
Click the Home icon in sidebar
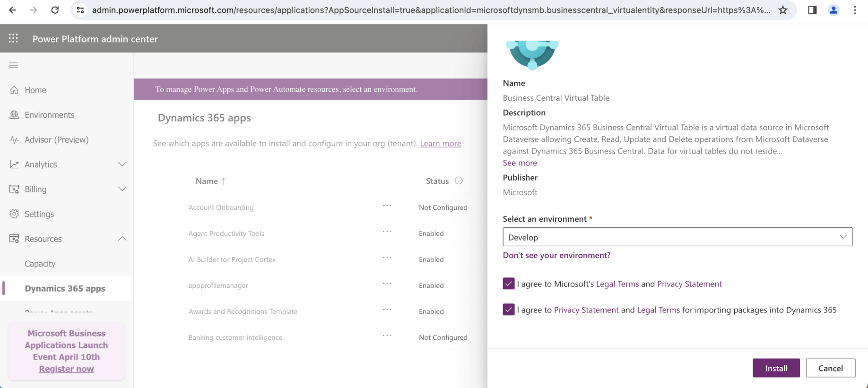click(15, 90)
